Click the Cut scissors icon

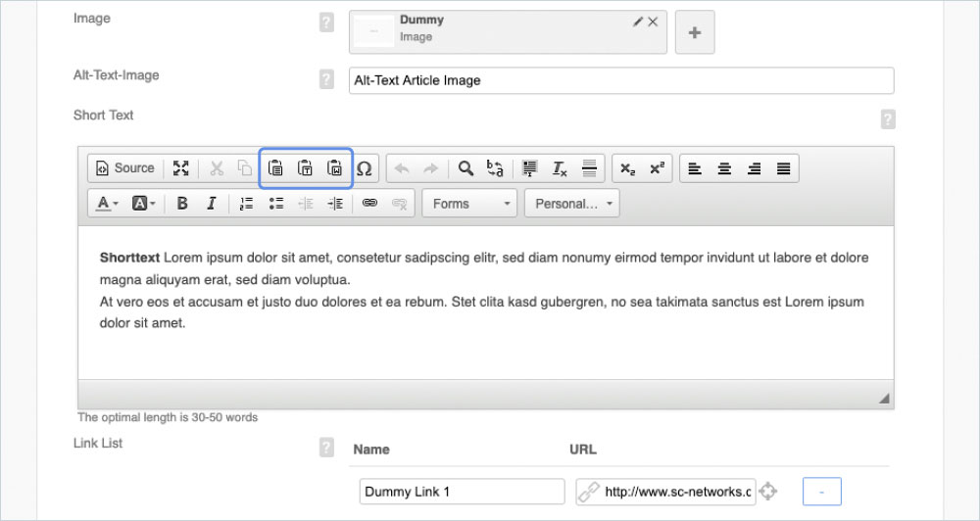217,168
